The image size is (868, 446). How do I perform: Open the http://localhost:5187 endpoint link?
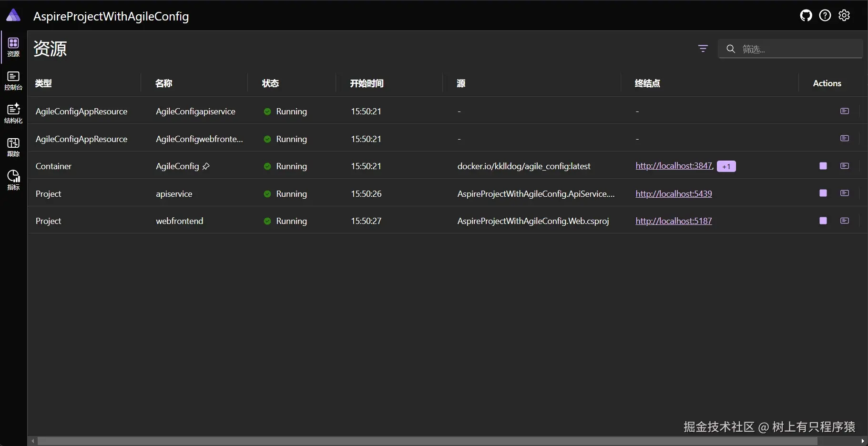coord(674,221)
